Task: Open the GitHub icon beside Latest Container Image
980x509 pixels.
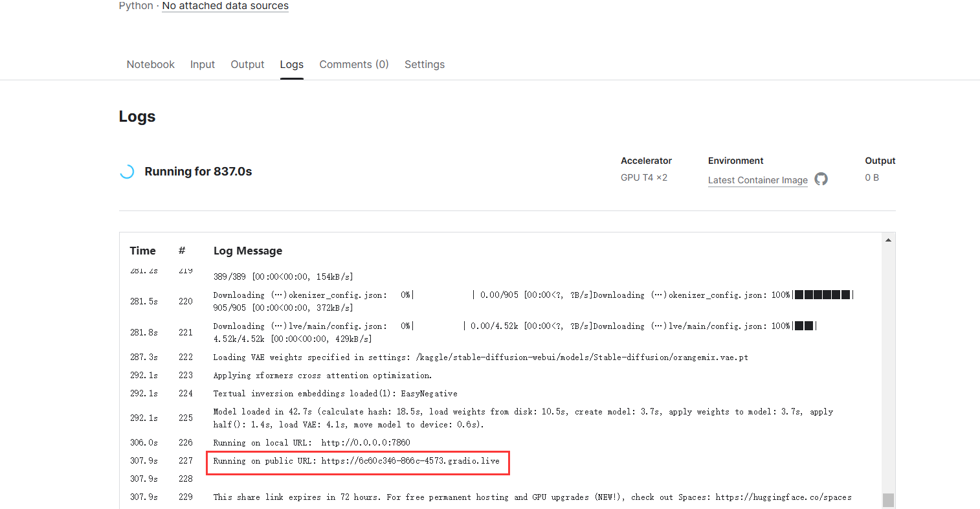Action: click(821, 179)
